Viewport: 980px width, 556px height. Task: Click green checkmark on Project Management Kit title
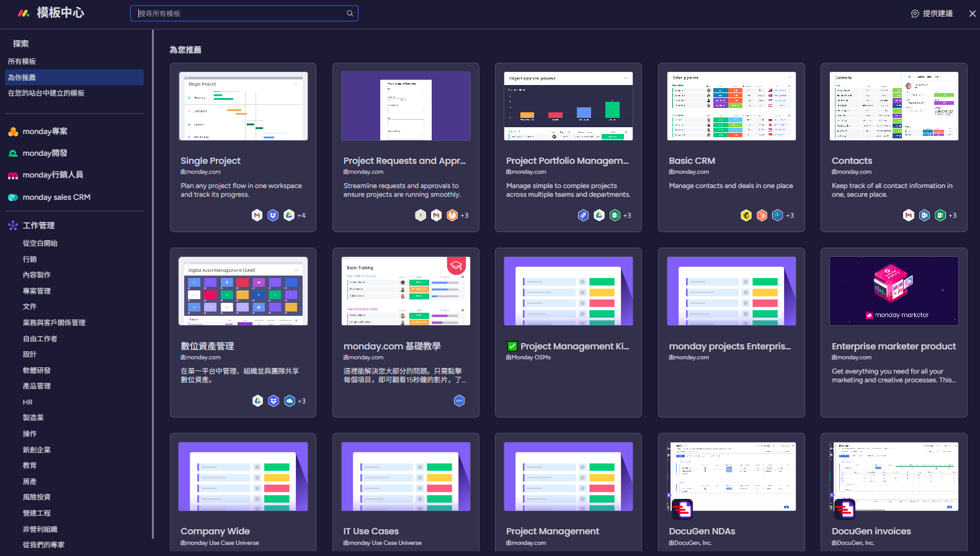point(512,346)
